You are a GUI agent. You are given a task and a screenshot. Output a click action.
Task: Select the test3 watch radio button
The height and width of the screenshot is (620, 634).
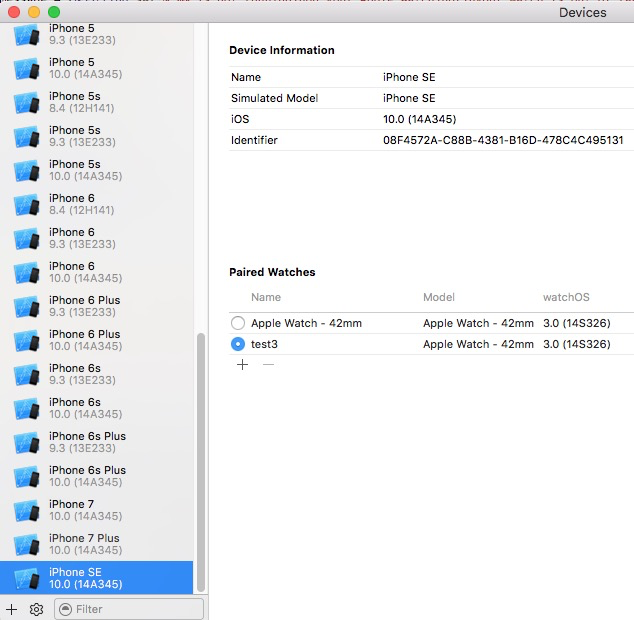point(238,344)
